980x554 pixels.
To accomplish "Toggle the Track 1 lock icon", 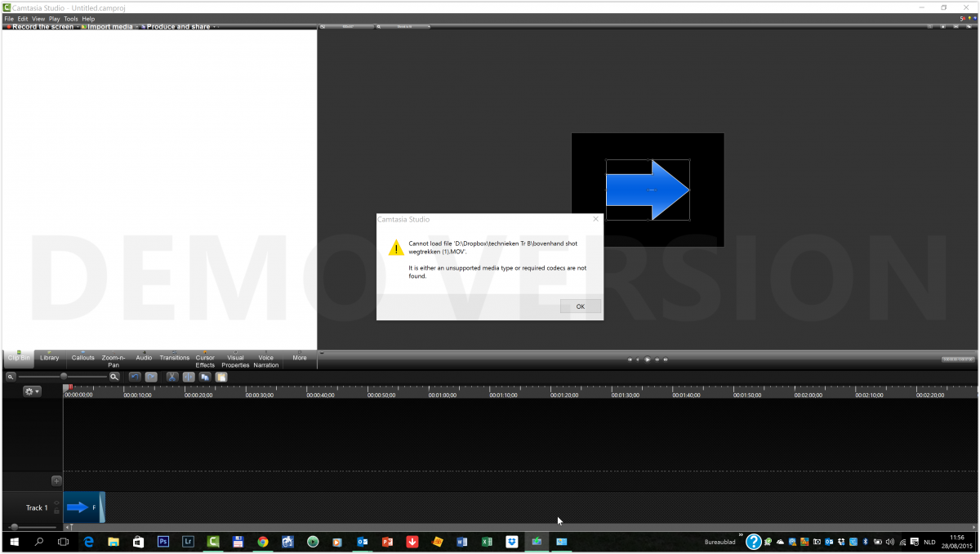I will point(56,512).
